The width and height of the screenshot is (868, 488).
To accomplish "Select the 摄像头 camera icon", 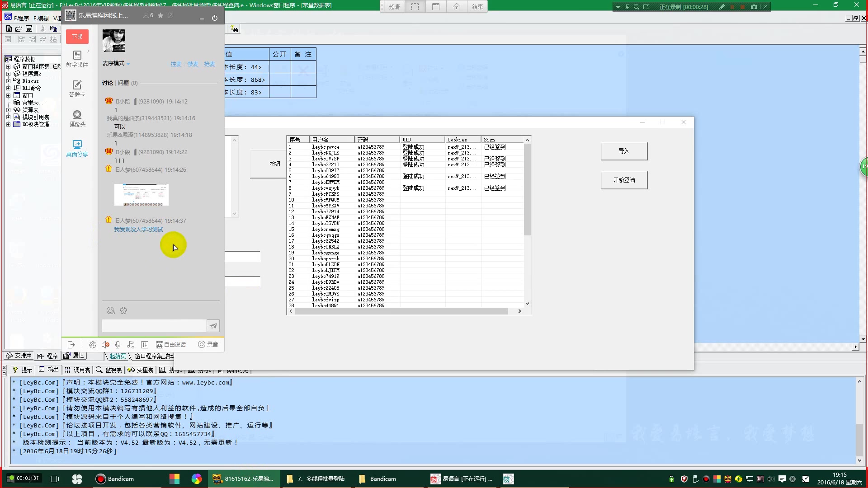I will [77, 118].
